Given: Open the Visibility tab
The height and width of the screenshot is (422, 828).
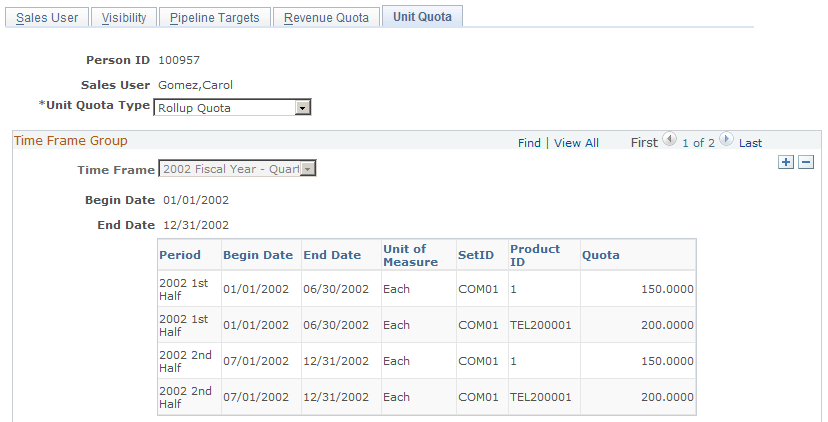Looking at the screenshot, I should 124,18.
